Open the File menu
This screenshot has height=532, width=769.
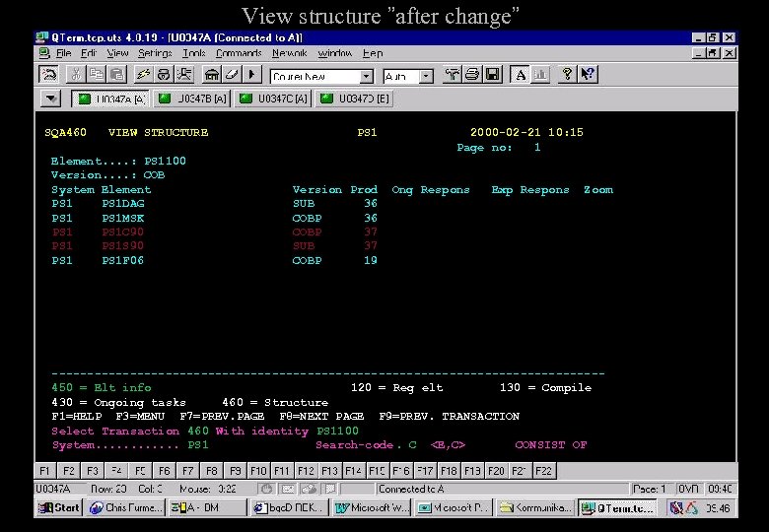point(63,53)
